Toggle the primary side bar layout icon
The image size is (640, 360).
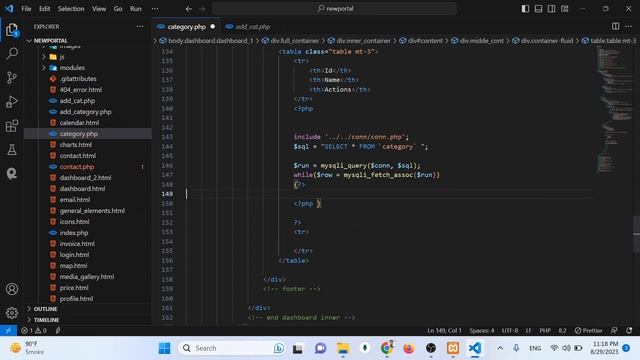[525, 9]
